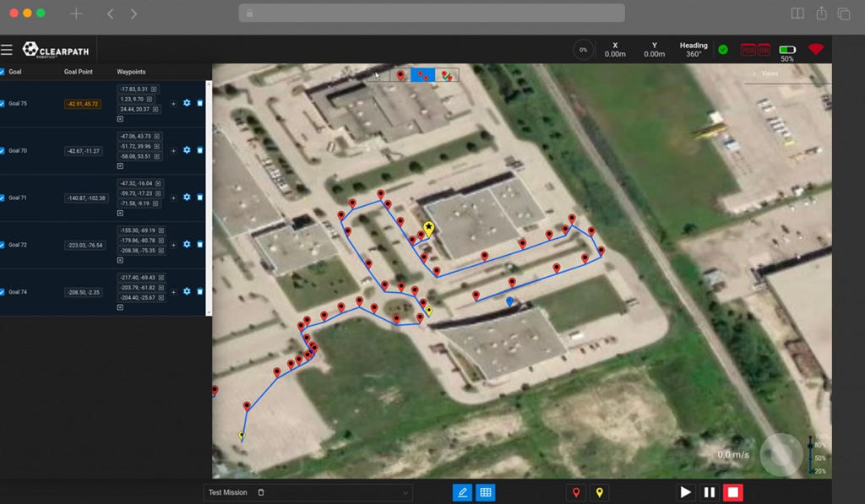Toggle the select-all Goal header checkbox
This screenshot has height=504, width=865.
(x=3, y=72)
